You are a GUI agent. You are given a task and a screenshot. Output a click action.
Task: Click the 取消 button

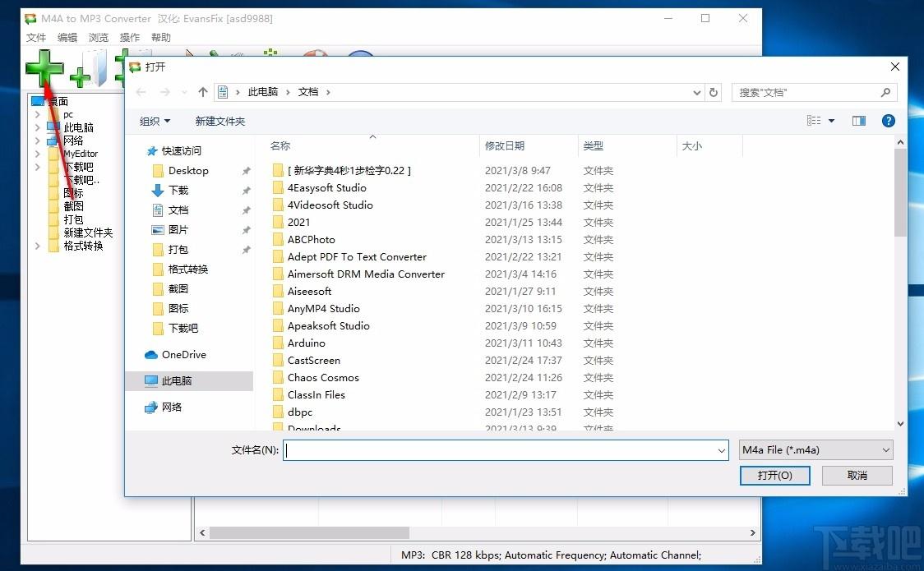(857, 476)
